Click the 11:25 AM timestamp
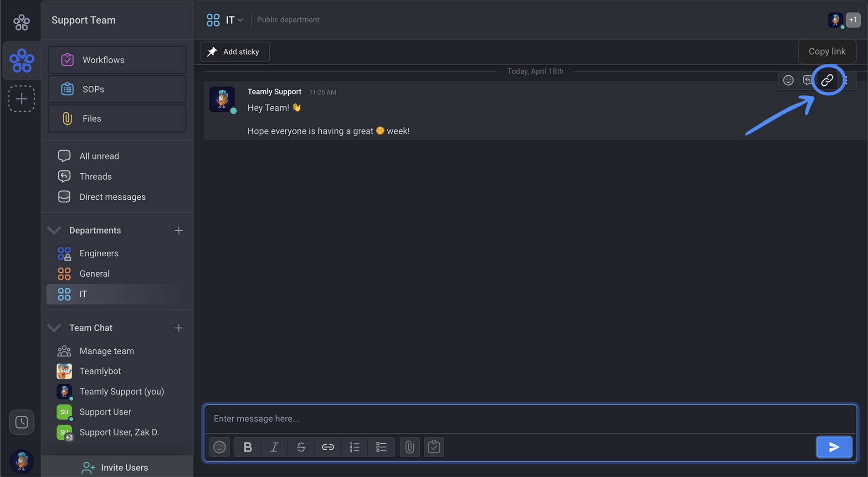The height and width of the screenshot is (477, 868). coord(323,92)
